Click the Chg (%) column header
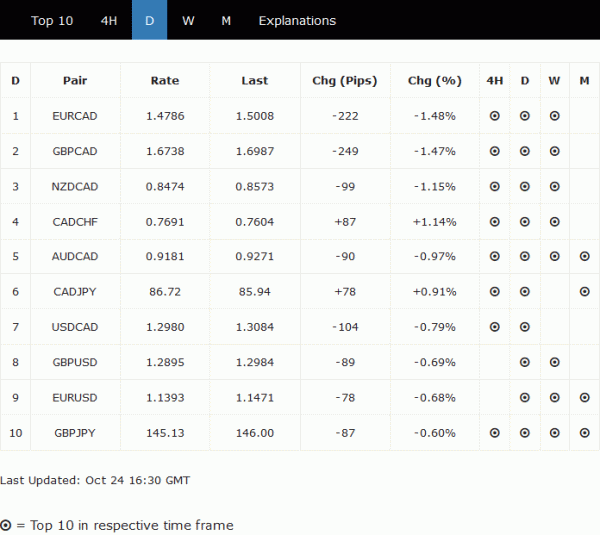The image size is (600, 535). 435,80
